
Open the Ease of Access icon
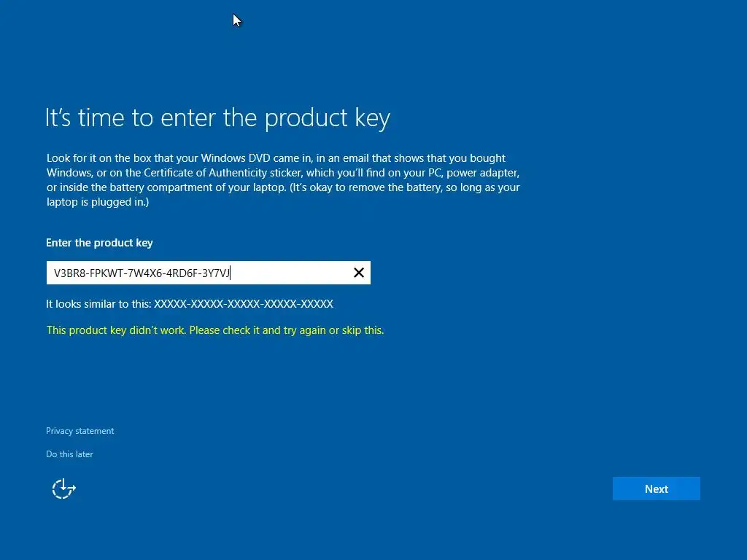pyautogui.click(x=64, y=489)
